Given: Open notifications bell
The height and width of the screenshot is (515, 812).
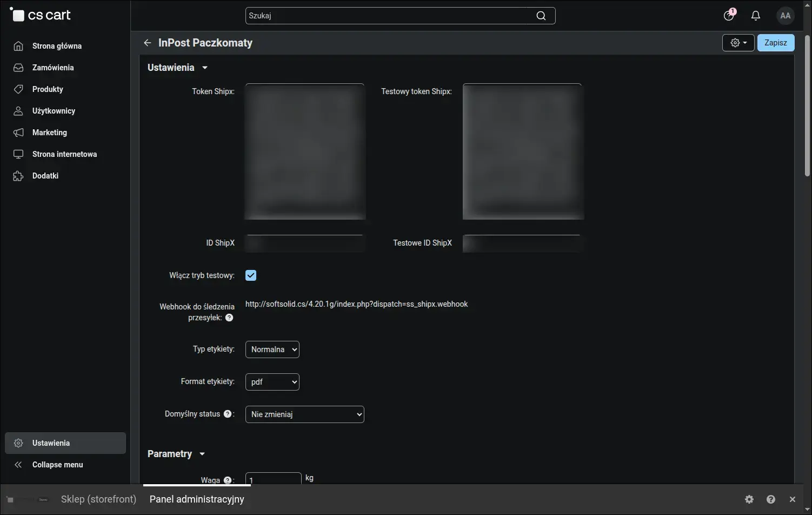Looking at the screenshot, I should click(756, 16).
